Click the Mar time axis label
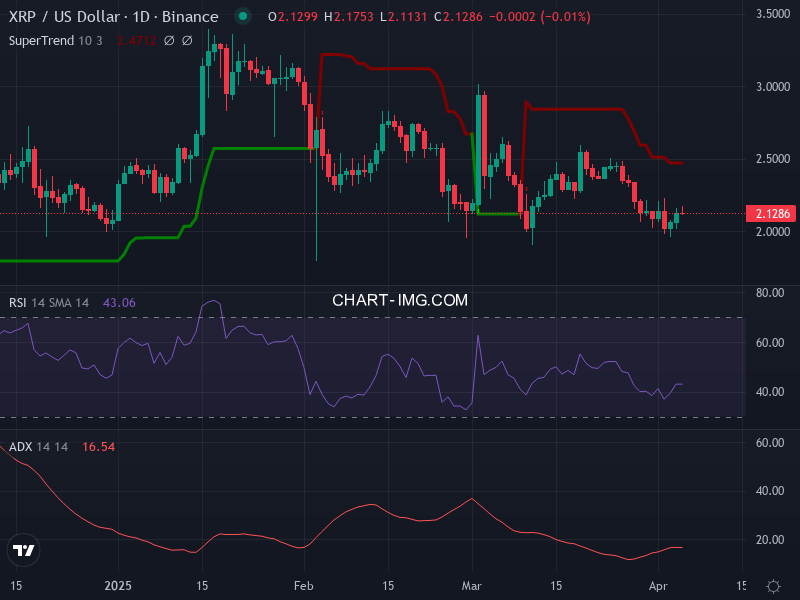This screenshot has width=800, height=600. pyautogui.click(x=471, y=586)
